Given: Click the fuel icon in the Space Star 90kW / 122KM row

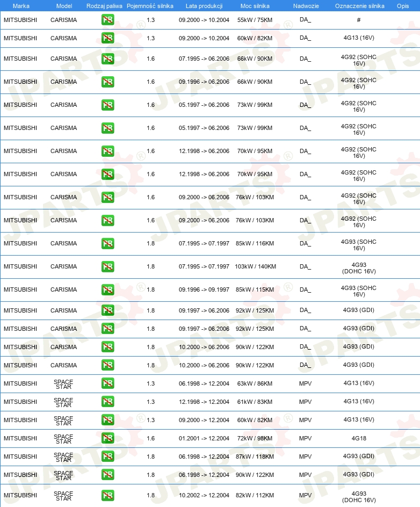Looking at the screenshot, I should click(107, 475).
